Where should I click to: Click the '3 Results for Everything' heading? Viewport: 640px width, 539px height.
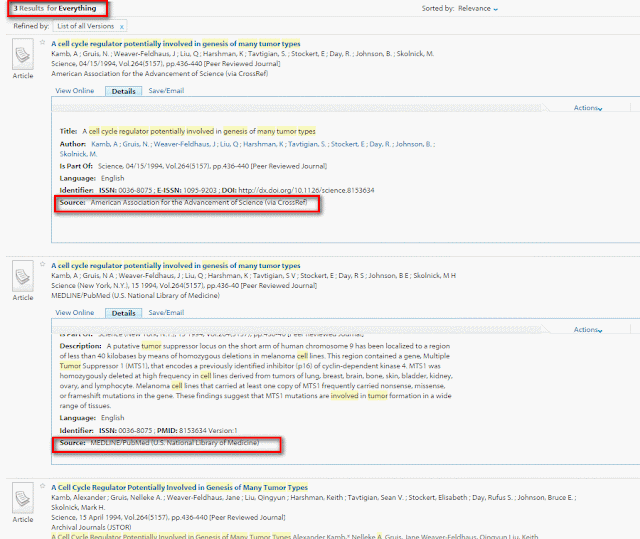[55, 8]
